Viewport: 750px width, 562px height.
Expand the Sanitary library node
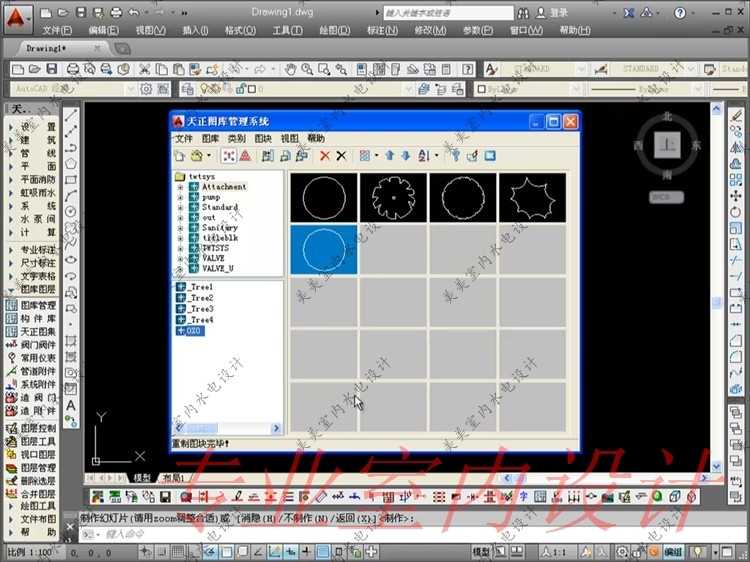180,228
